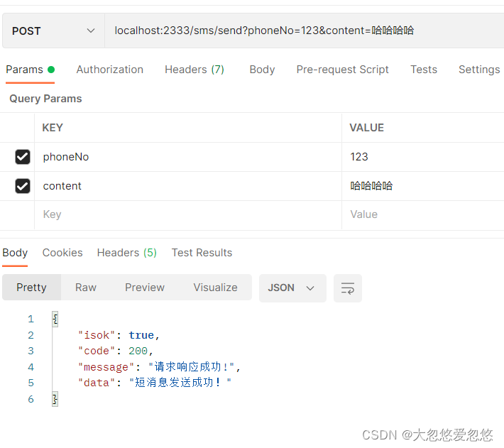Click the VALUE column header
Image resolution: width=504 pixels, height=448 pixels.
(367, 128)
